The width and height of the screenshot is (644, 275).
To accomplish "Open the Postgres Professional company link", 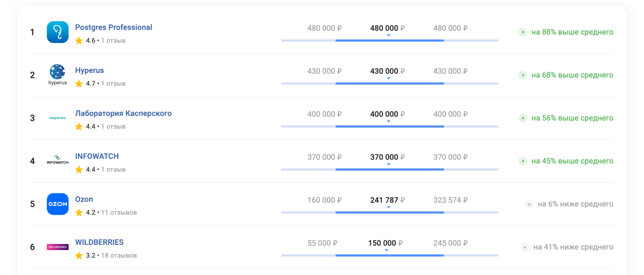I will [113, 27].
